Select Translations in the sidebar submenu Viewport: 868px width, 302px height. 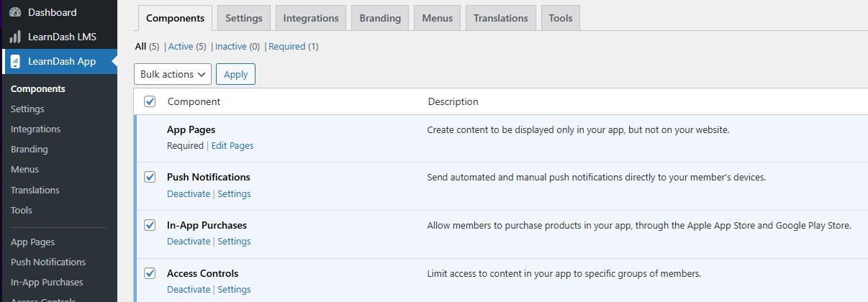[35, 191]
